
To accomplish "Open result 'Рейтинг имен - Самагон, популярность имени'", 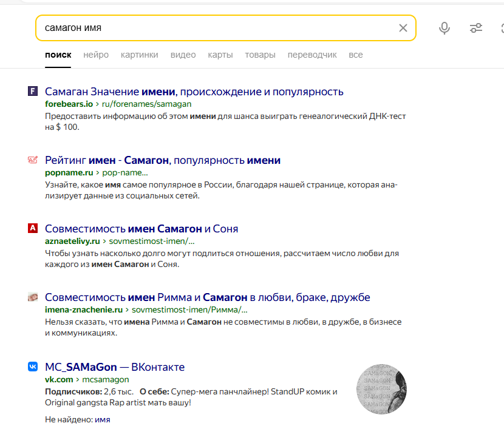I will tap(163, 160).
